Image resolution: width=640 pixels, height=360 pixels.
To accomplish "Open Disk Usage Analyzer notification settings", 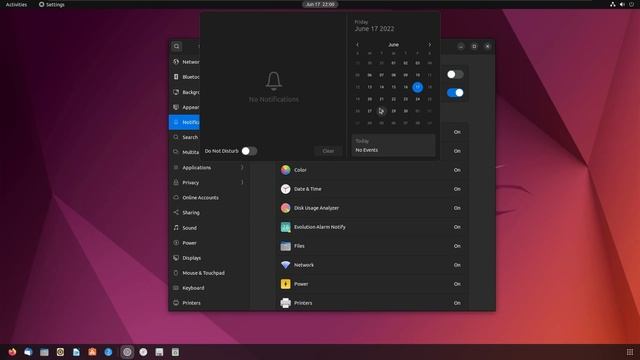I will (371, 208).
